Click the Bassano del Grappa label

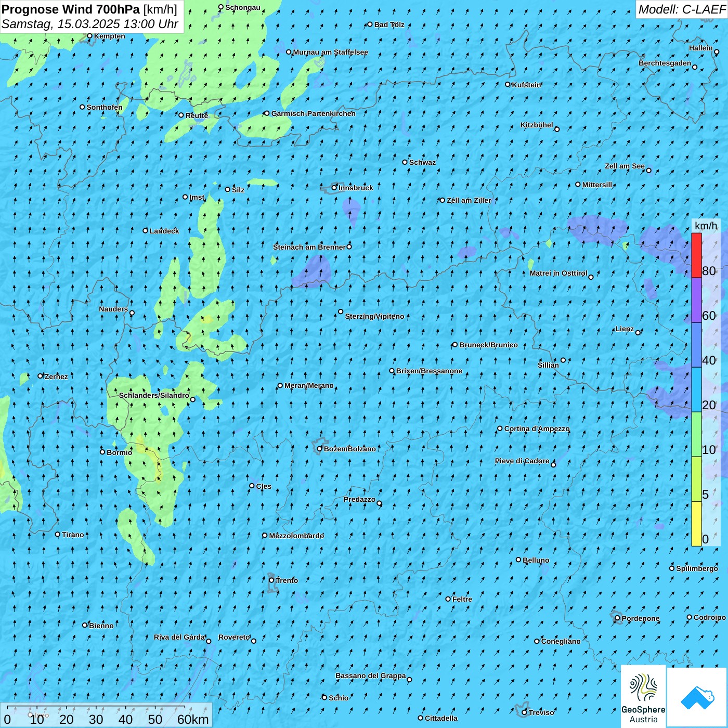pos(371,675)
